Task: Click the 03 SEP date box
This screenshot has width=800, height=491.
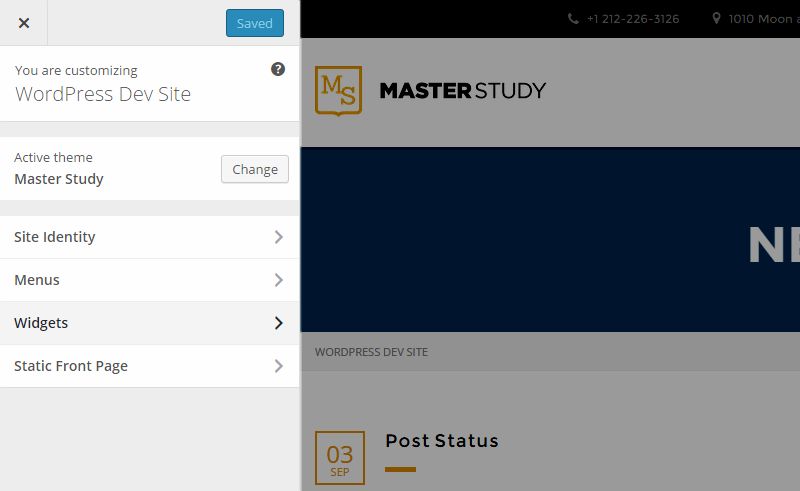Action: tap(340, 458)
